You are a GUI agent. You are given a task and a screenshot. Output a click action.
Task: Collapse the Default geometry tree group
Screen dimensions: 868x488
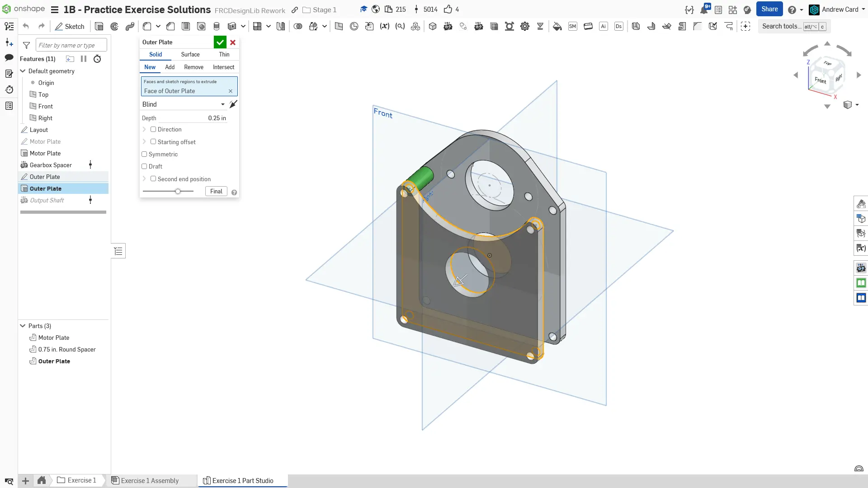click(x=23, y=71)
